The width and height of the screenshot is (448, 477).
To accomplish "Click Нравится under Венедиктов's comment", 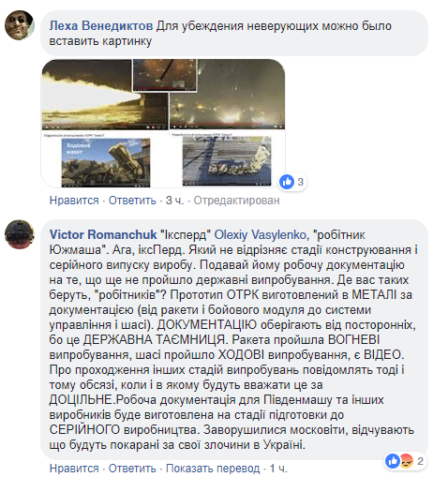I will (74, 201).
